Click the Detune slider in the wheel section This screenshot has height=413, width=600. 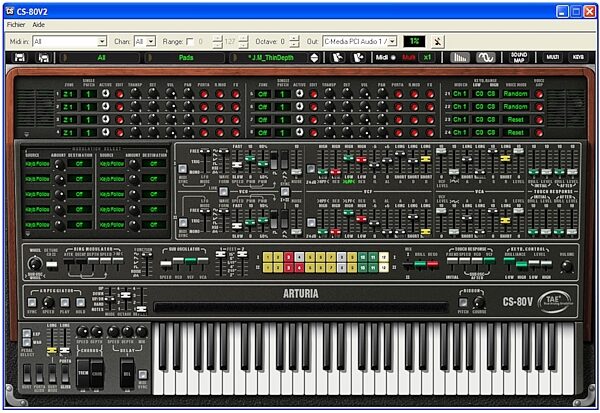pos(51,264)
